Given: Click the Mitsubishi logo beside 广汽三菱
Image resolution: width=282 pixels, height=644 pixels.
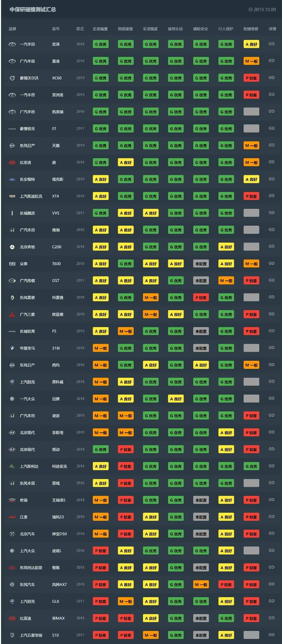Looking at the screenshot, I should 12,315.
